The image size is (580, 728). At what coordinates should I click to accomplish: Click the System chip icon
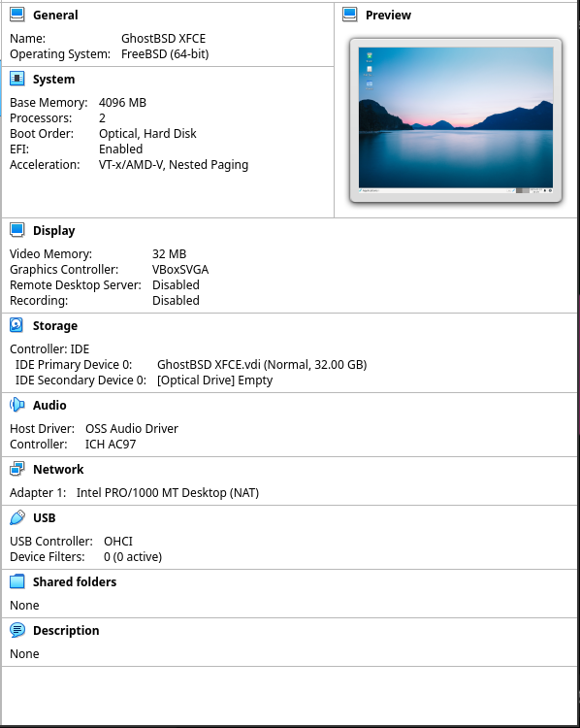17,79
